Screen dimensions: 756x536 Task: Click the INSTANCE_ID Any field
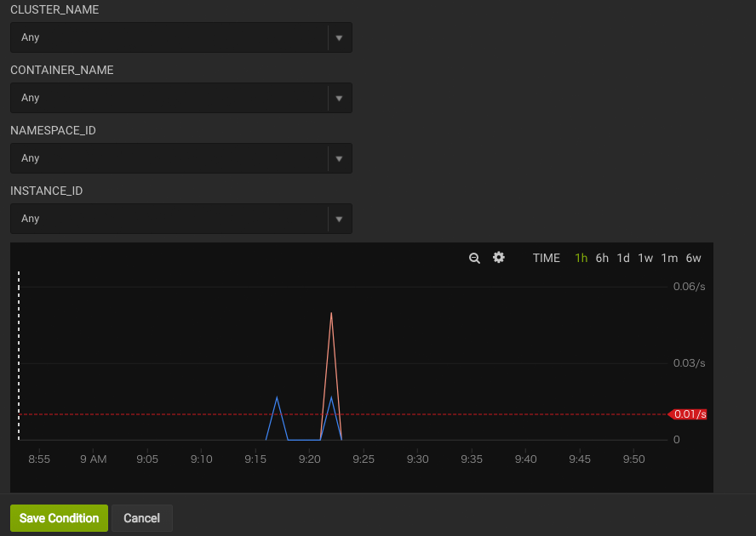(x=169, y=219)
